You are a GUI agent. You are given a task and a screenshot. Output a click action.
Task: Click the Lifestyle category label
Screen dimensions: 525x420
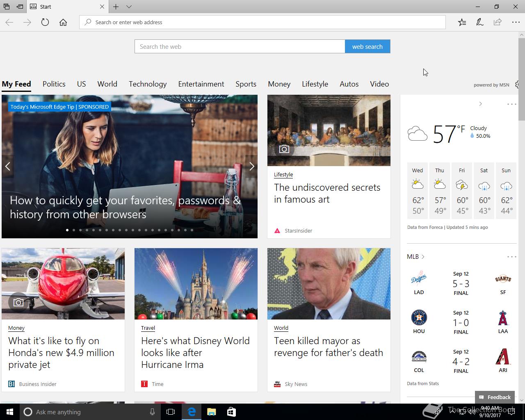click(x=283, y=174)
